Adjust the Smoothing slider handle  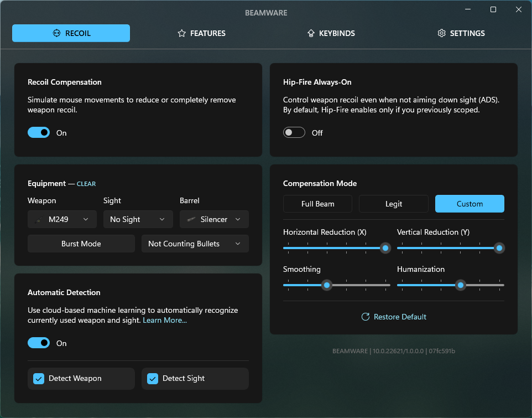click(x=326, y=285)
